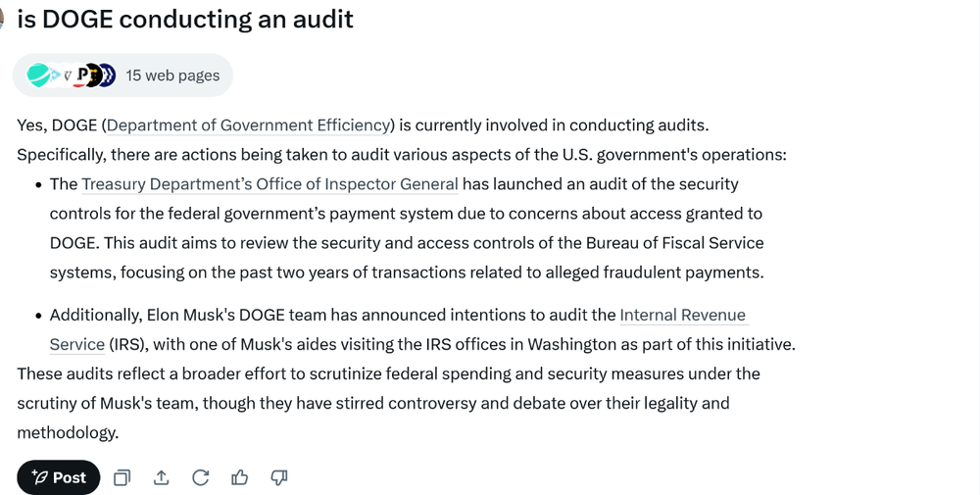Screen dimensions: 980x495
Task: Click the black-and-yellow dotted source icon
Action: click(96, 75)
